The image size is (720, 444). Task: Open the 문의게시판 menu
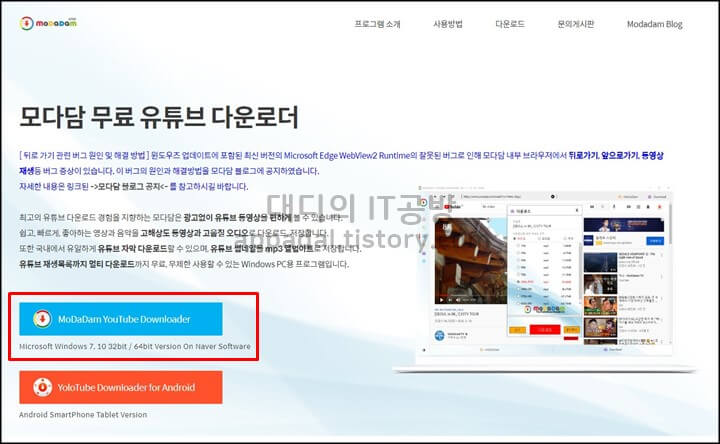(x=575, y=24)
